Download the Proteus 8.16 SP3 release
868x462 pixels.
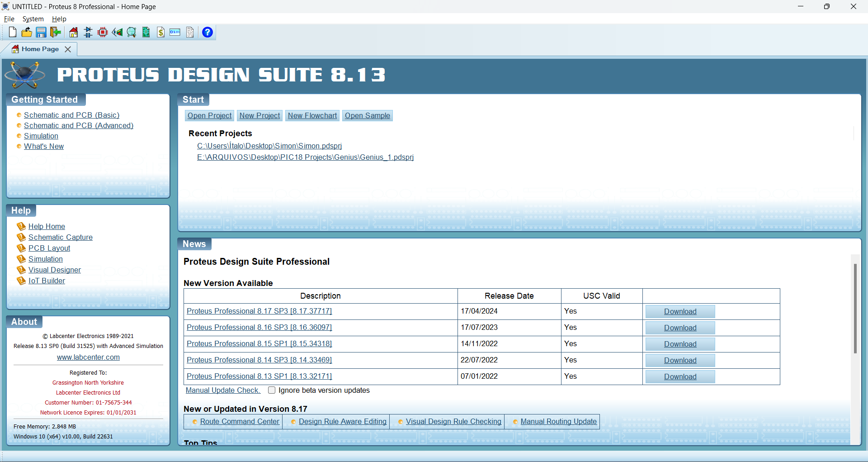pyautogui.click(x=680, y=328)
